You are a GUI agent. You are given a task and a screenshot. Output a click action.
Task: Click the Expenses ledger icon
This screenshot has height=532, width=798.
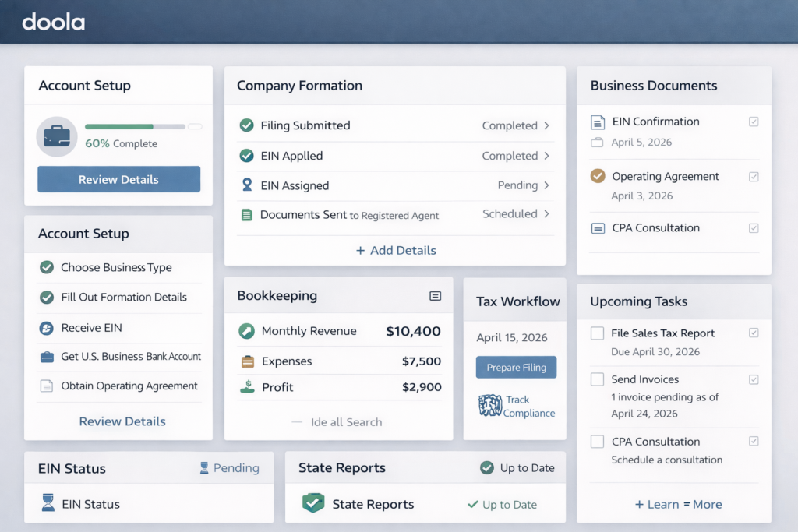247,361
